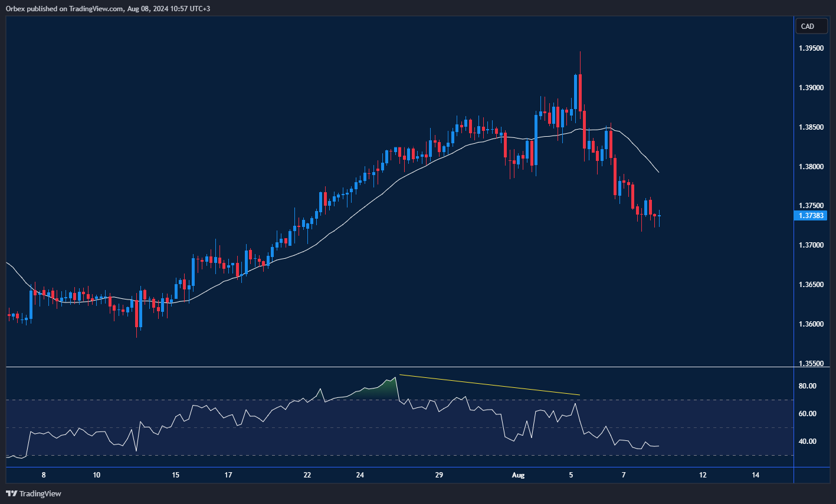
Task: Select the 10 date on time axis
Action: [x=97, y=475]
